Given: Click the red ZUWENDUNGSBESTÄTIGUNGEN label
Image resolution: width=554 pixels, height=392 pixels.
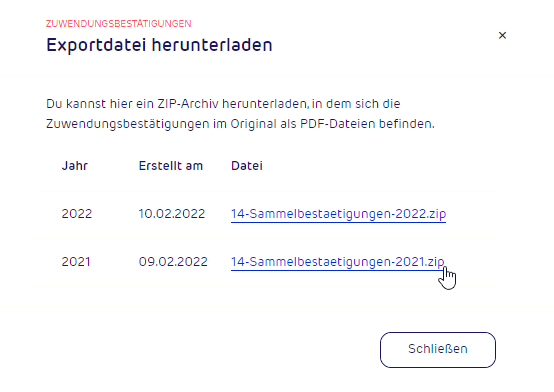Looking at the screenshot, I should pyautogui.click(x=118, y=24).
